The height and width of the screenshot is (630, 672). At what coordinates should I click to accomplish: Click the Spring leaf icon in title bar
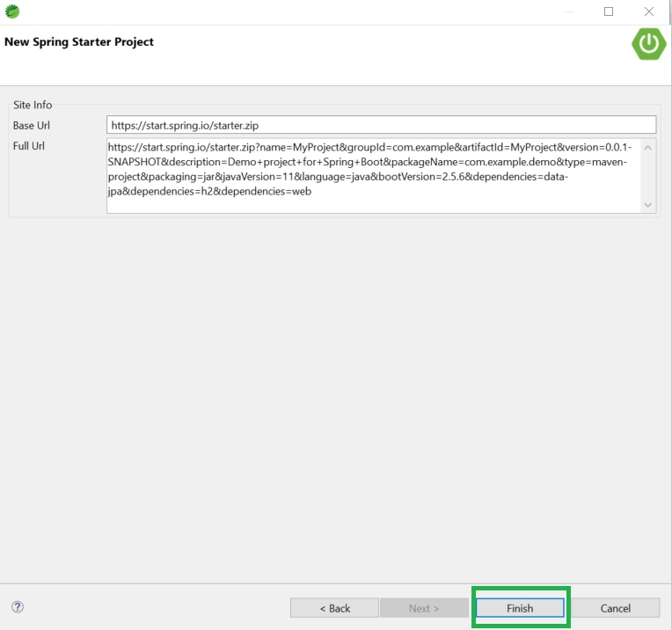tap(12, 11)
